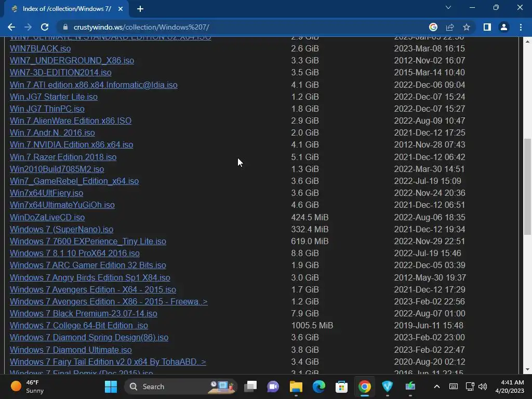Click the site security lock icon
The image size is (532, 399).
[x=65, y=27]
